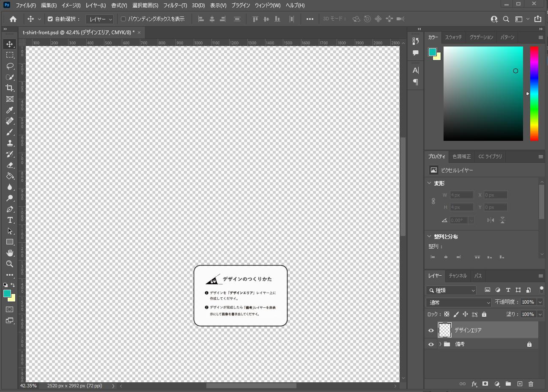Click the デザインエリア layer thumbnail
This screenshot has height=392, width=548.
pyautogui.click(x=445, y=330)
